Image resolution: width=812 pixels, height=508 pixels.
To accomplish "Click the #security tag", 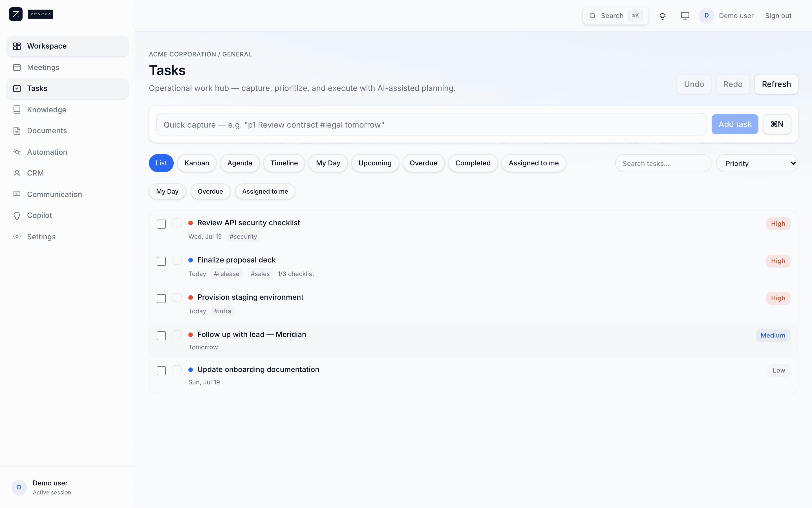I will tap(243, 237).
